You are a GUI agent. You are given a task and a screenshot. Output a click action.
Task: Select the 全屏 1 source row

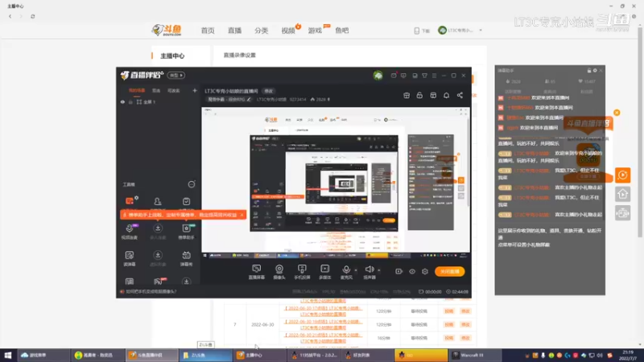[158, 102]
